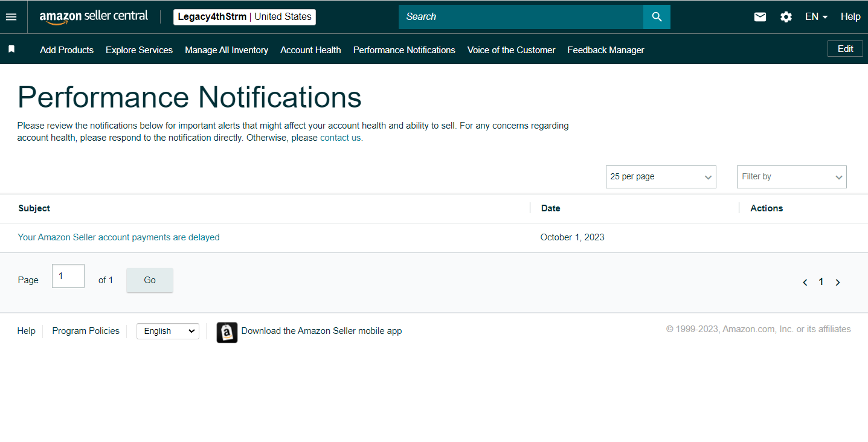Click the footer Help link
This screenshot has width=868, height=442.
(x=26, y=331)
